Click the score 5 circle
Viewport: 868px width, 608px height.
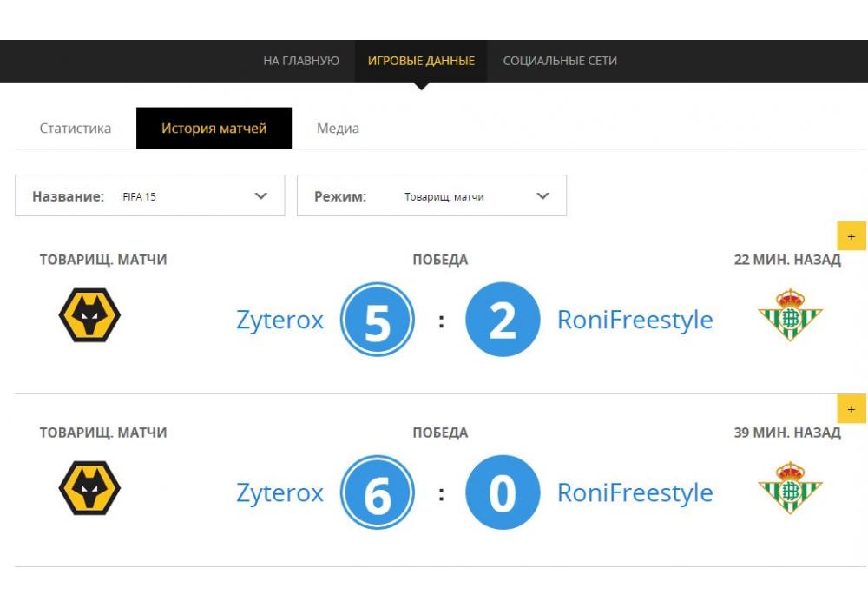[x=377, y=320]
